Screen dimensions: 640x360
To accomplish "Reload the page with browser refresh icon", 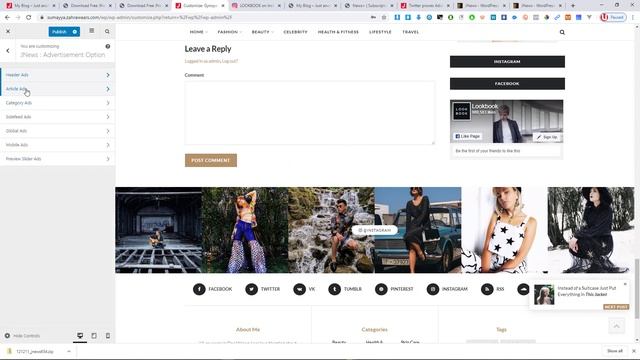I will tap(29, 18).
